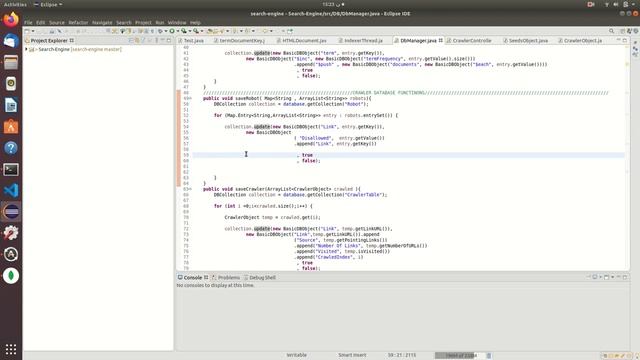Open the Debug configurations dropdown arrow
Screen dimensions: 640x360
[166, 31]
